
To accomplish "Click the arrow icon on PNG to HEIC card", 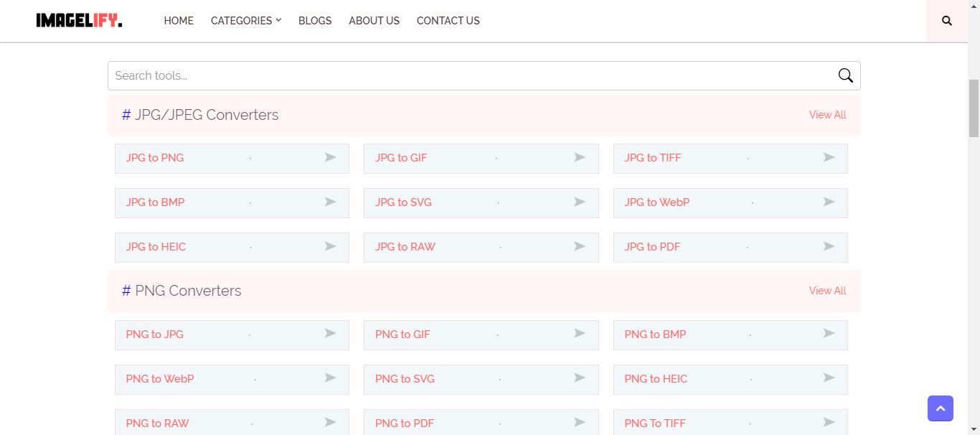I will click(x=829, y=378).
